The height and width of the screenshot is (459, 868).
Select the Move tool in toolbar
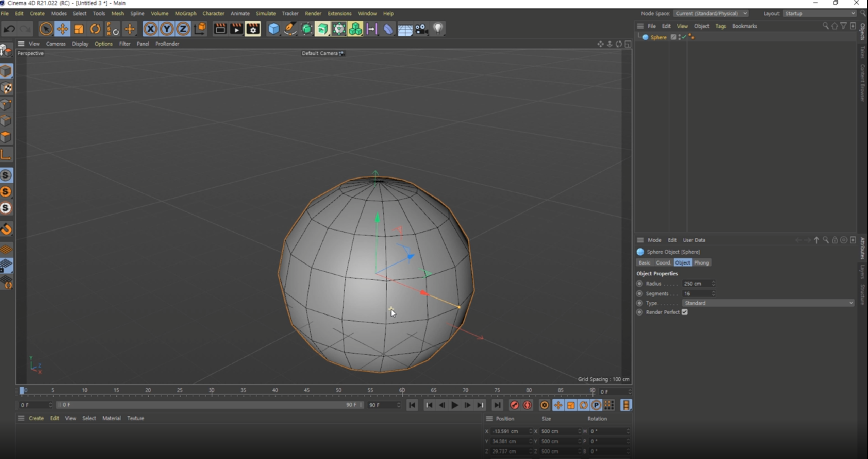point(62,29)
